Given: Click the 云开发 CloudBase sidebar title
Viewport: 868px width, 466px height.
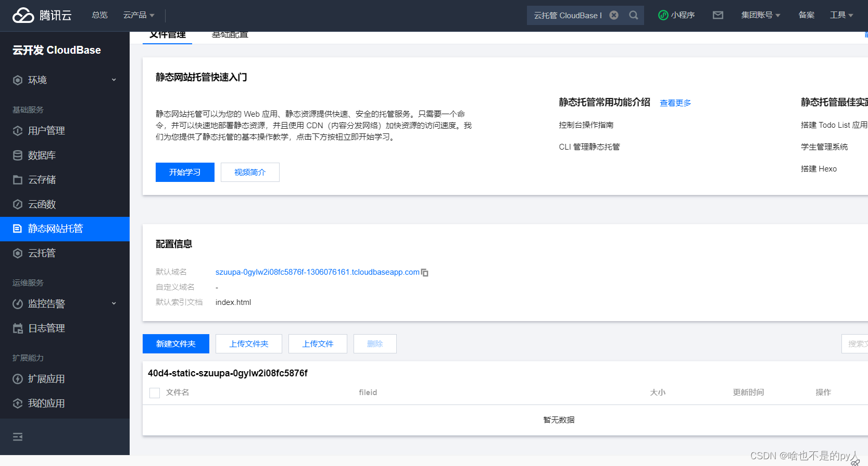Looking at the screenshot, I should (x=57, y=50).
